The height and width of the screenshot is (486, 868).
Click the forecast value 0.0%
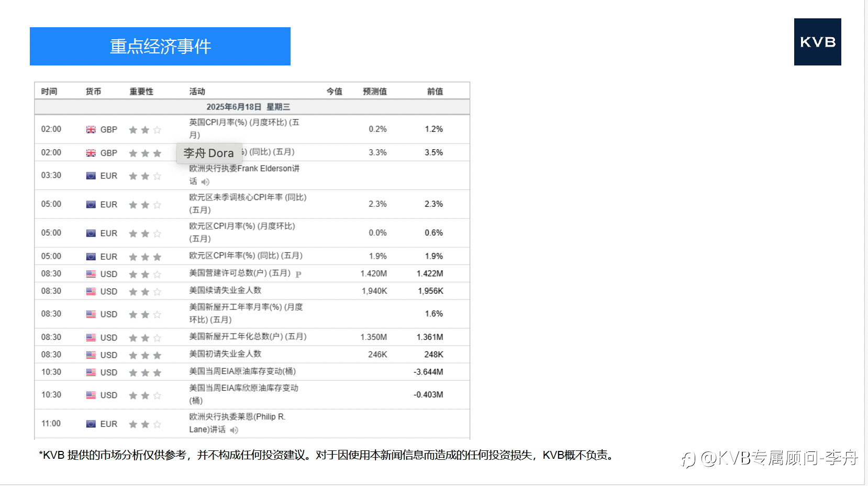(377, 233)
